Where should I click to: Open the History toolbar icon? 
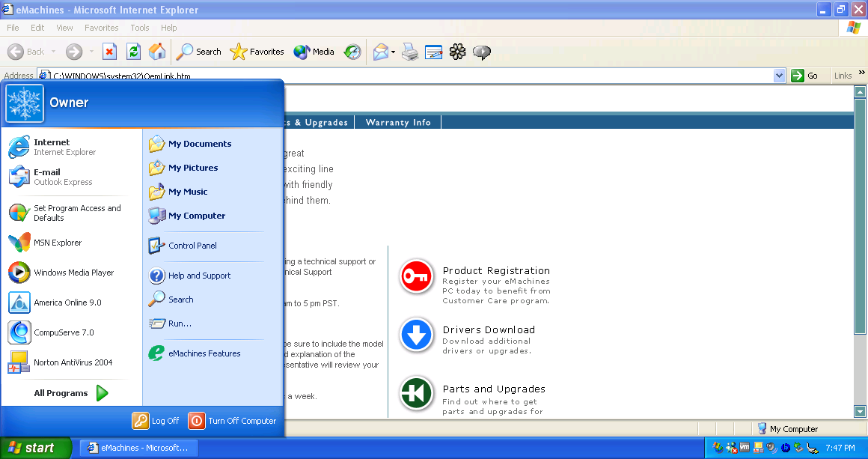point(352,52)
